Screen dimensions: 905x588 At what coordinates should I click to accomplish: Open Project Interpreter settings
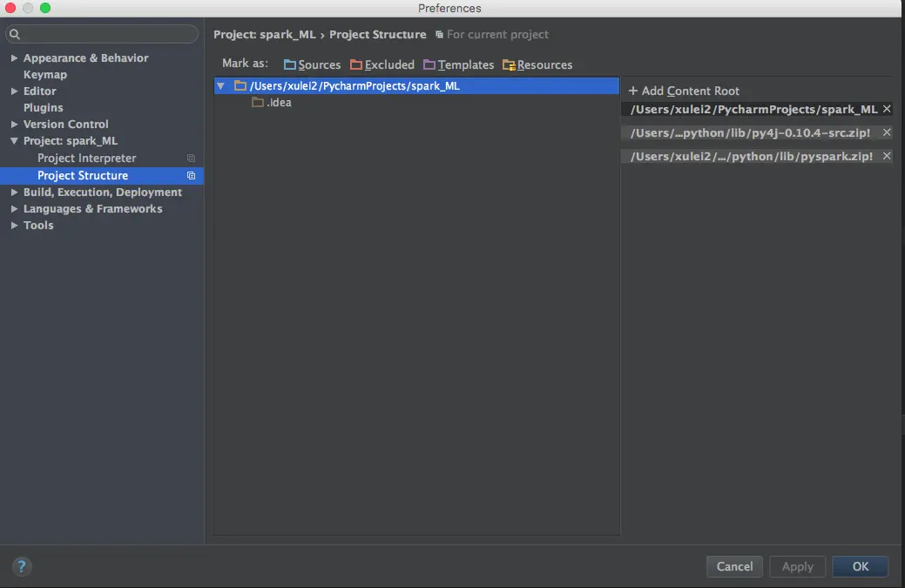pyautogui.click(x=86, y=159)
